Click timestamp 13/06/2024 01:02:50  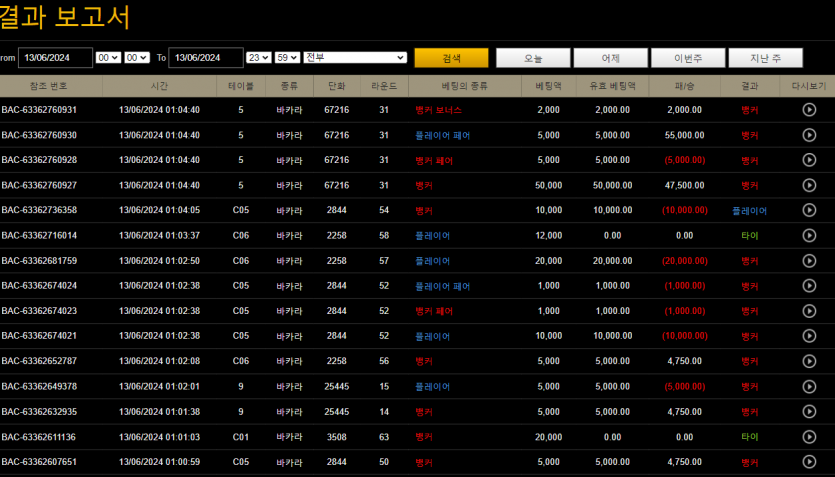pos(159,261)
